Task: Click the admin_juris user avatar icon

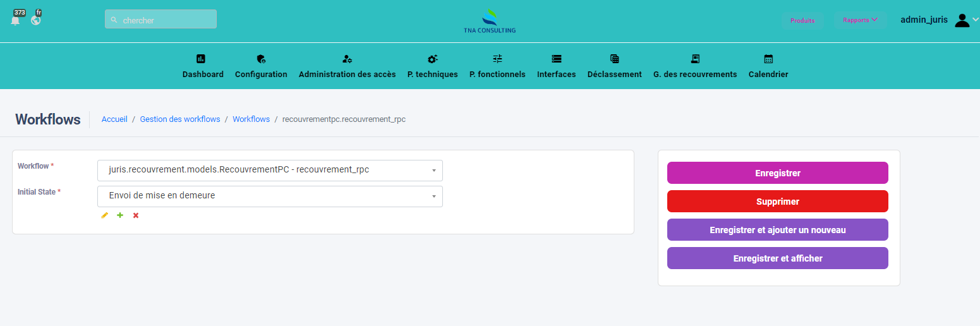Action: (962, 20)
